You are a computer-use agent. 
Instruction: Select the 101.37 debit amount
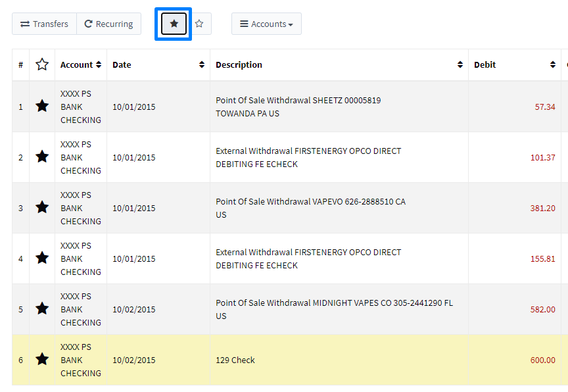pyautogui.click(x=542, y=158)
